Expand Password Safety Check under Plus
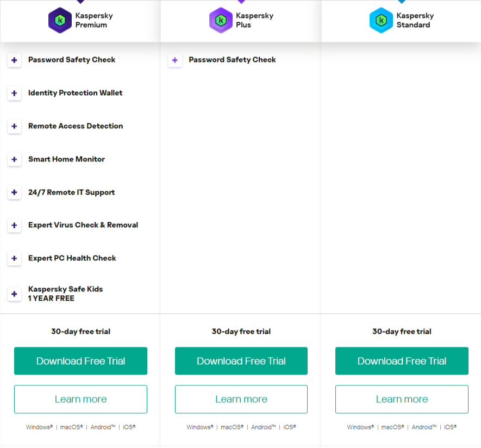The width and height of the screenshot is (481, 448). coord(175,60)
